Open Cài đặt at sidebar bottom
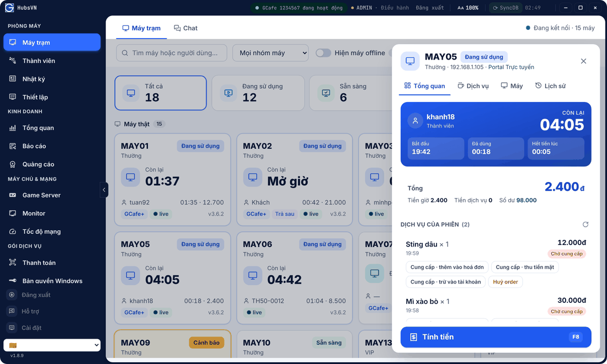Screen dimensions: 607x364 coord(52,328)
